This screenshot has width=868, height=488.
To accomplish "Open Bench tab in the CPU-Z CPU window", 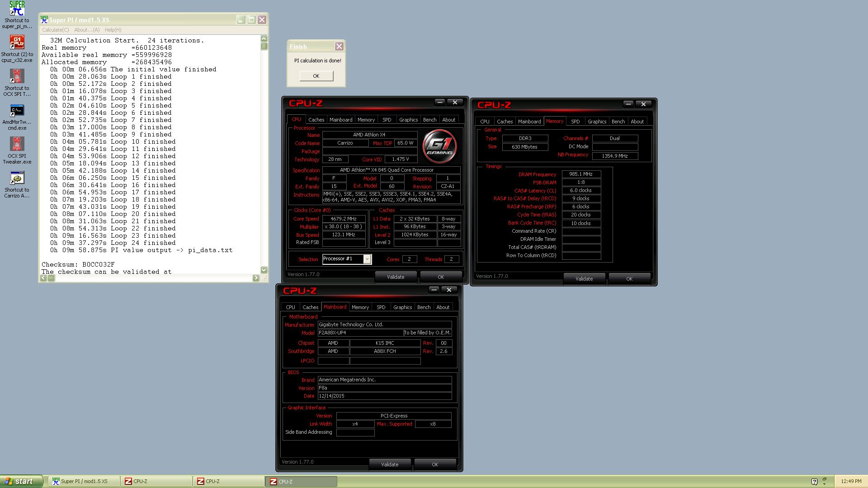I will tap(430, 120).
